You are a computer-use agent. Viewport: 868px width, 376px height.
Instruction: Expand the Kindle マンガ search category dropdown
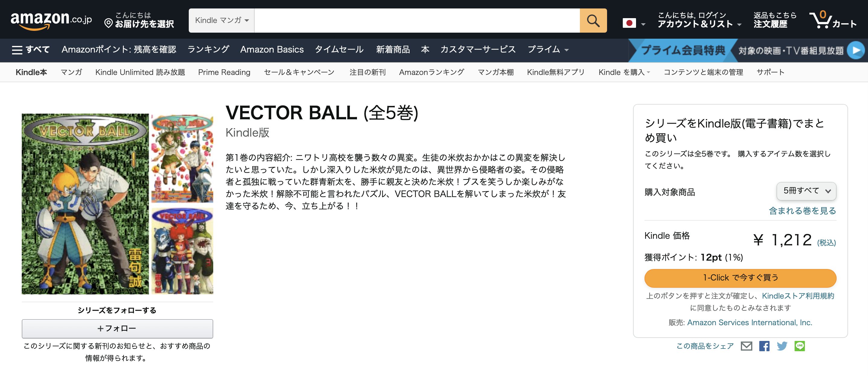coord(221,21)
